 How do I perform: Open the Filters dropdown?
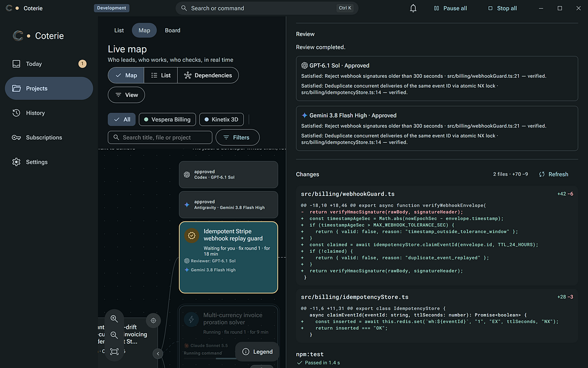point(238,137)
